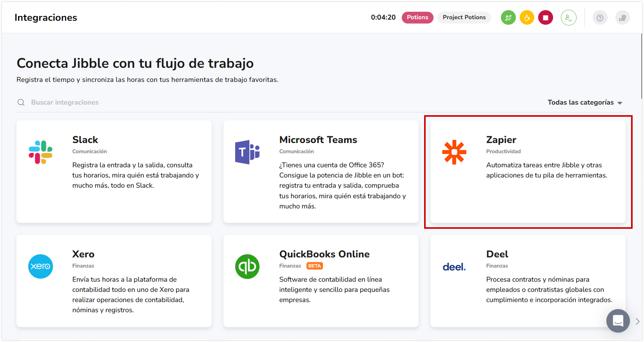644x342 pixels.
Task: Open the settings gear hand icon
Action: (622, 18)
